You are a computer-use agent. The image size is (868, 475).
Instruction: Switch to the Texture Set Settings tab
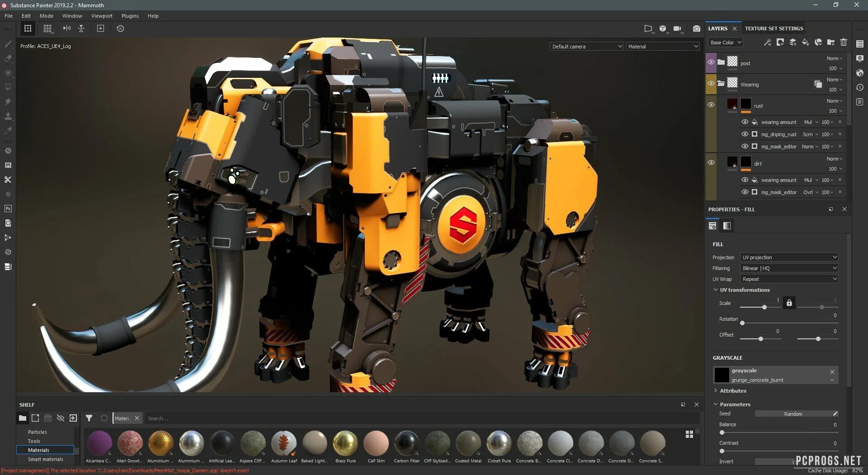tap(774, 28)
